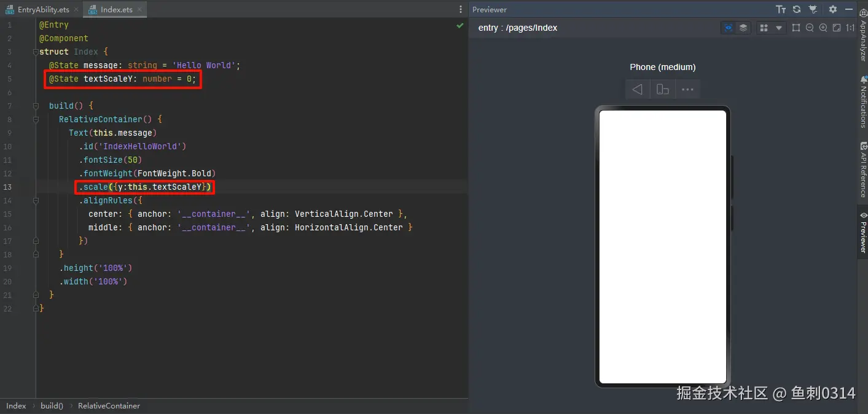Zoom out the preview

pyautogui.click(x=810, y=28)
